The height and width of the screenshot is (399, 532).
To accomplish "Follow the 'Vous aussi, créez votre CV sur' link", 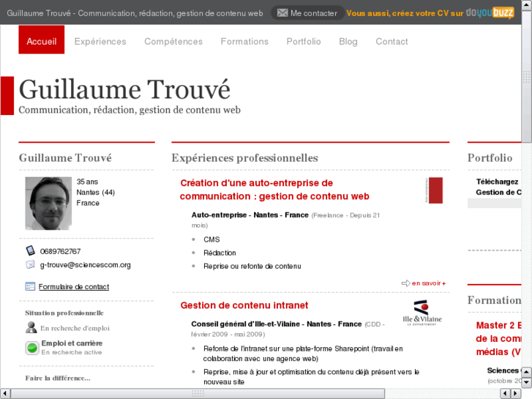I will click(405, 13).
